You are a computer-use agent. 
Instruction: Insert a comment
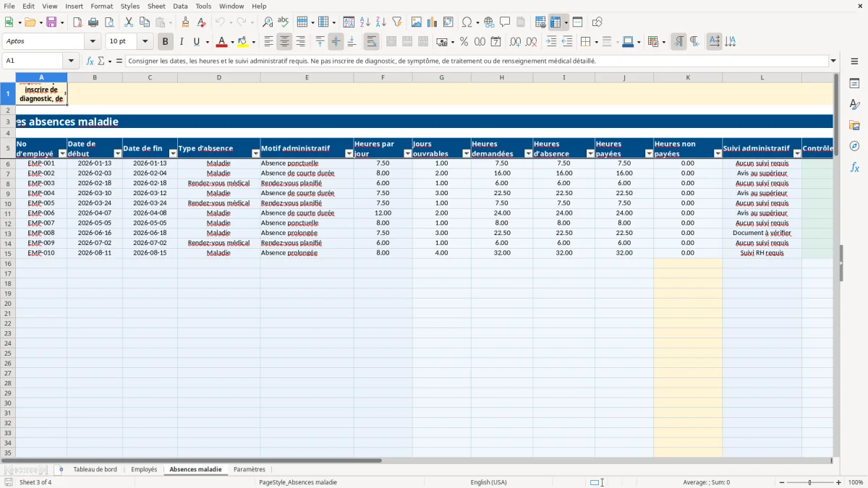[505, 22]
